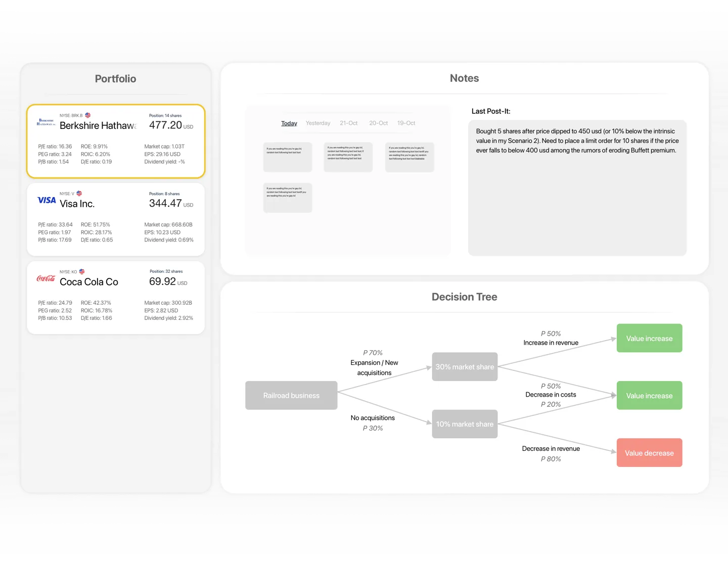The image size is (728, 566).
Task: Open the bottom-row post-it note thumbnail
Action: (288, 198)
